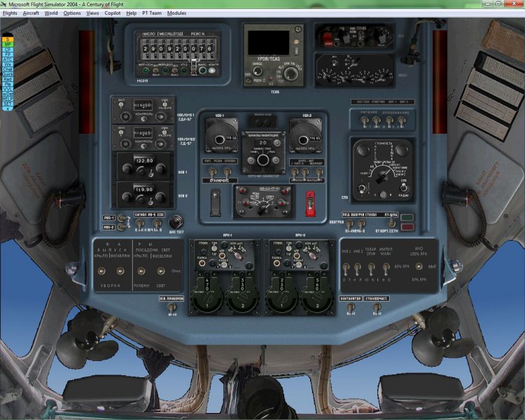Open the Help menu
The height and width of the screenshot is (420, 525).
point(132,13)
